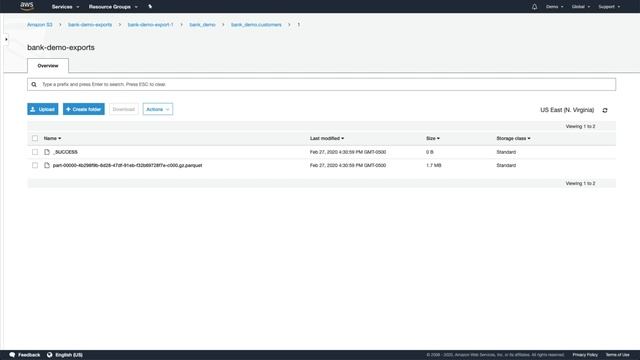This screenshot has width=640, height=360.
Task: Check the _SUCCESS file checkbox
Action: pyautogui.click(x=35, y=152)
